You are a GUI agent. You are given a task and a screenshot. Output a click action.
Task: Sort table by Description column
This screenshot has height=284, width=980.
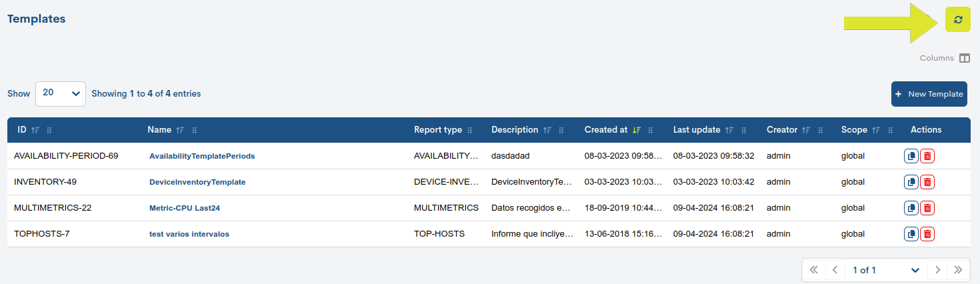click(x=547, y=130)
